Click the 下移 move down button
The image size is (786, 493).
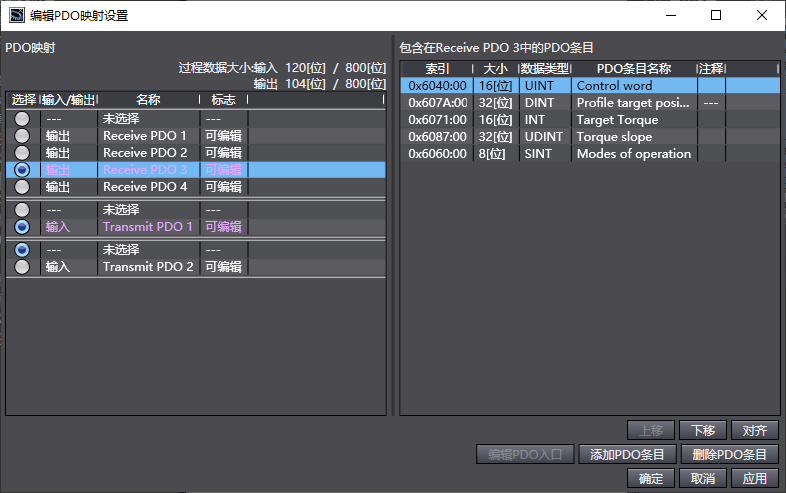(x=703, y=430)
